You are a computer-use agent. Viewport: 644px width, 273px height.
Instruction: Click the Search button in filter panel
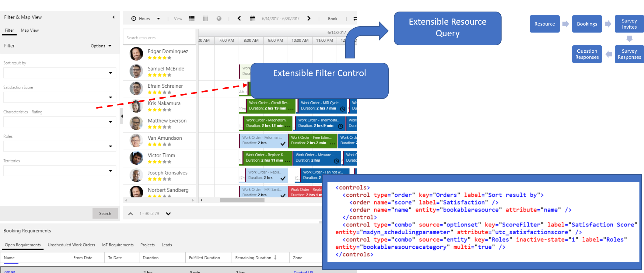(105, 213)
